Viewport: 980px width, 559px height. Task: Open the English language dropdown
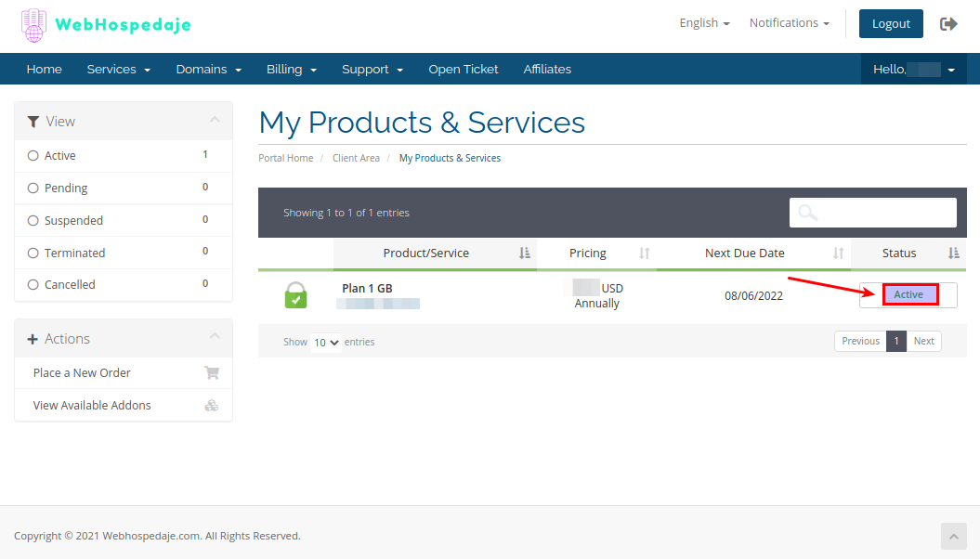(x=704, y=23)
